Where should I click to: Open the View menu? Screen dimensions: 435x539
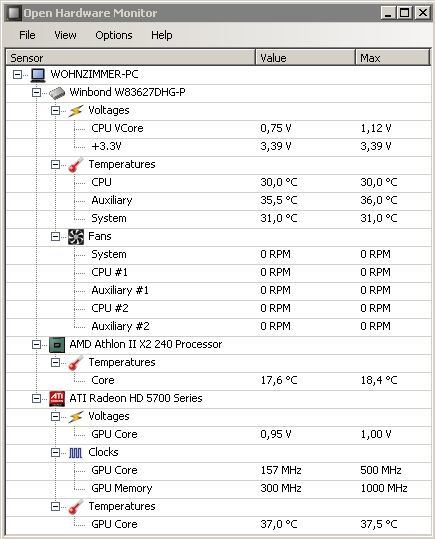[65, 35]
